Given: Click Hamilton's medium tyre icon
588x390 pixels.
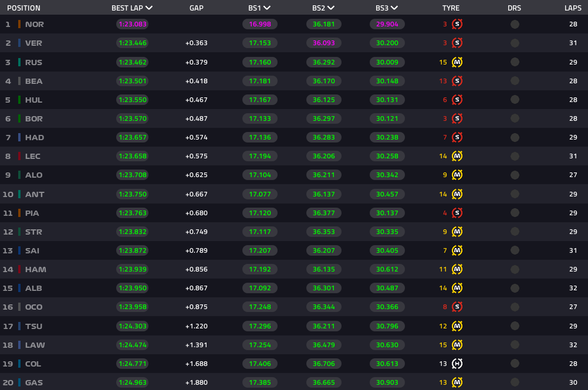Looking at the screenshot, I should click(458, 269).
